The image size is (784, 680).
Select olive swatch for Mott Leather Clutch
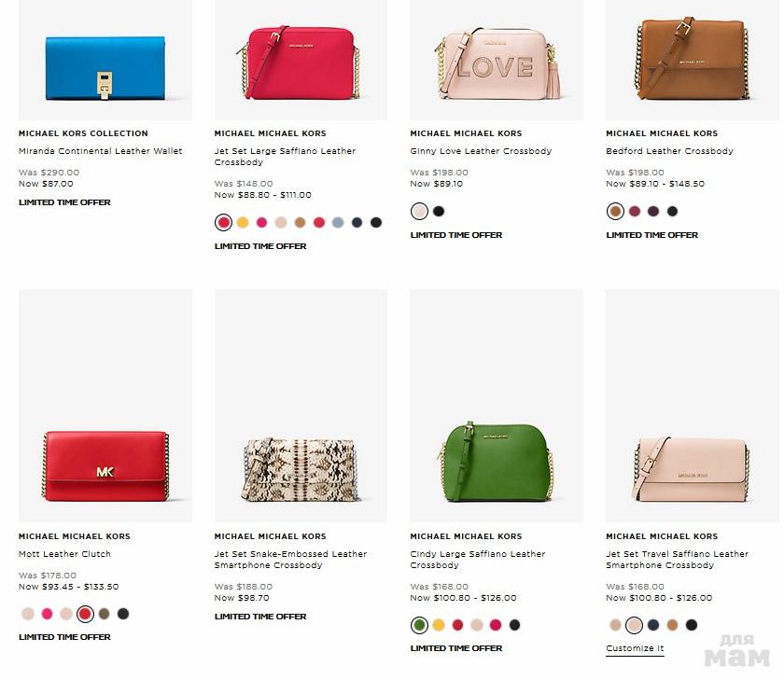[x=104, y=614]
